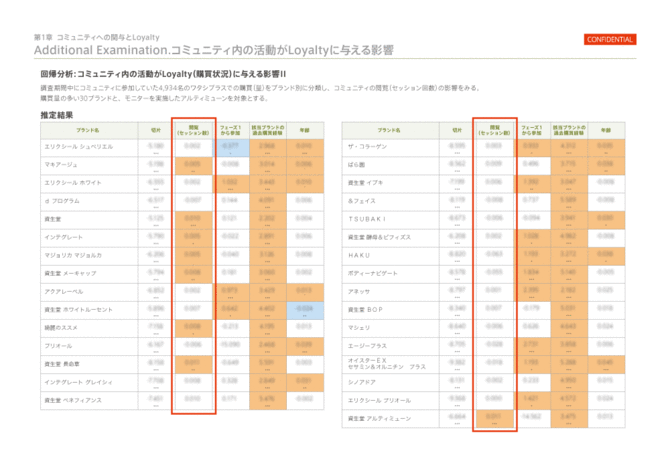
Task: Click the 資生堂 酵母&ビフィズス brand name
Action: (379, 237)
